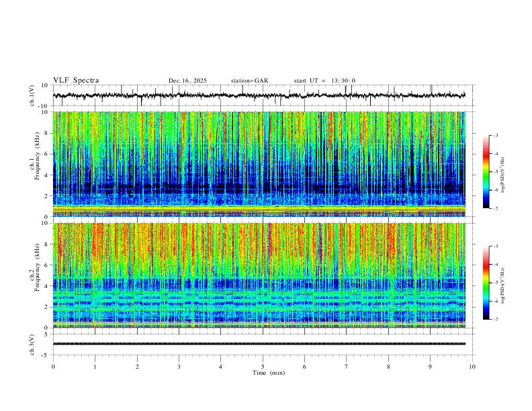Screen dimensions: 532x411
Task: Click the "ch.1(V)" waveform axis label
Action: (32, 95)
